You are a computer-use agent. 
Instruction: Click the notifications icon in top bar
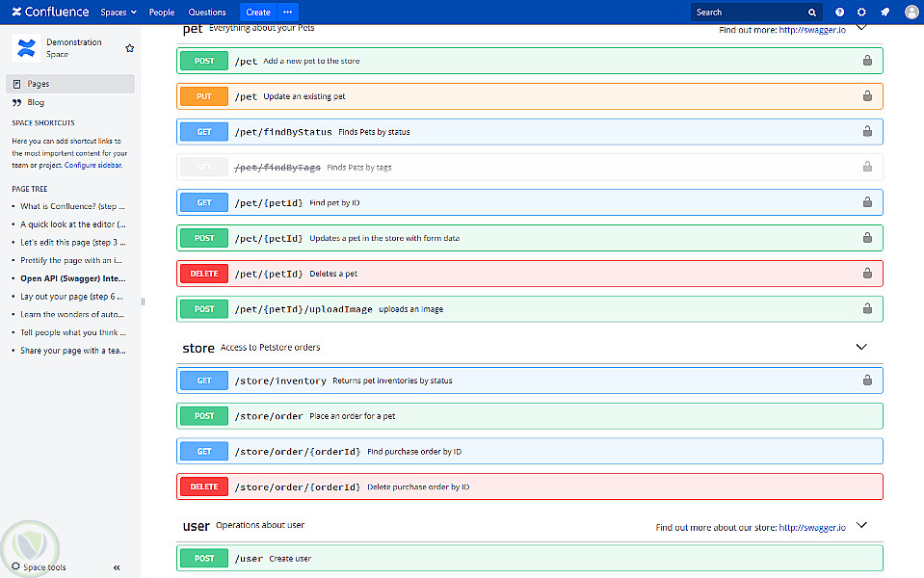tap(884, 12)
